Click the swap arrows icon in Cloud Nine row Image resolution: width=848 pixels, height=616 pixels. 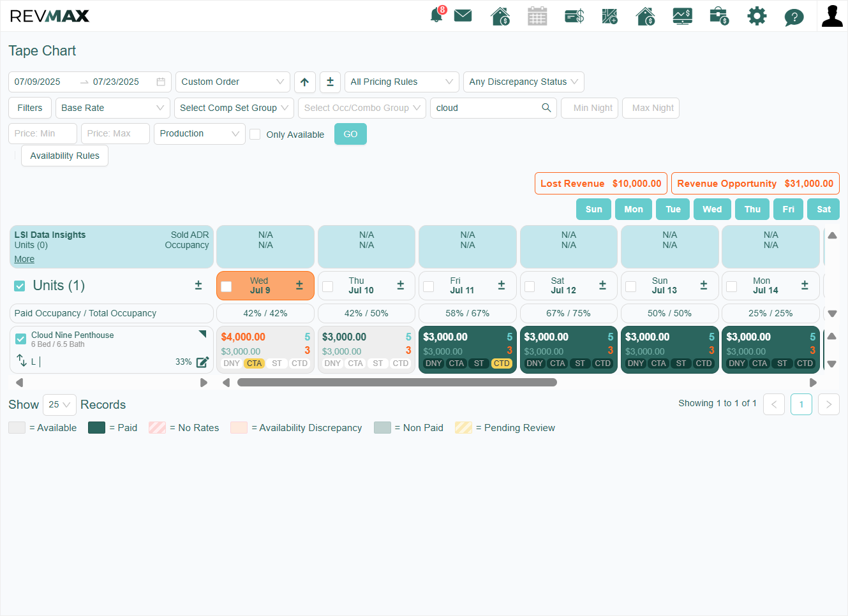coord(22,360)
